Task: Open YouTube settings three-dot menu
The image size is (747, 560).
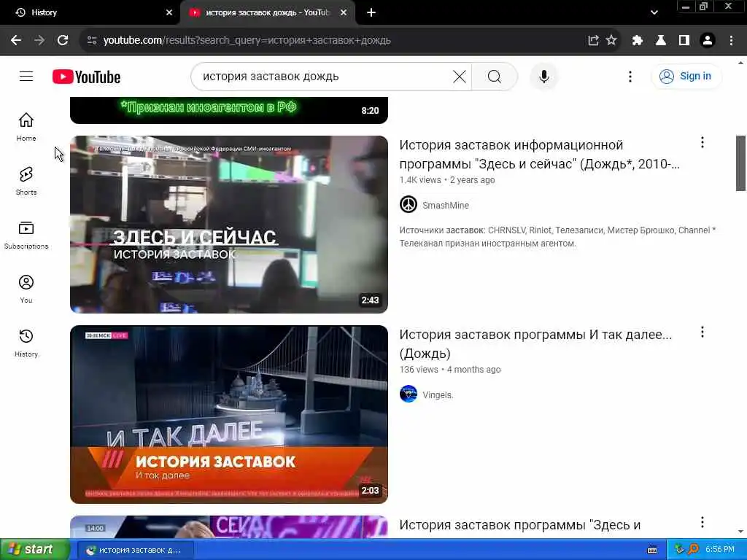Action: [630, 76]
